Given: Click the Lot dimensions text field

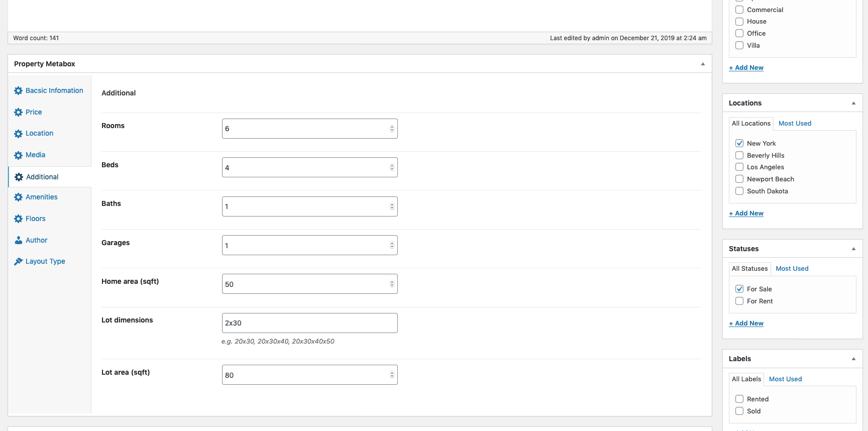Looking at the screenshot, I should coord(309,323).
